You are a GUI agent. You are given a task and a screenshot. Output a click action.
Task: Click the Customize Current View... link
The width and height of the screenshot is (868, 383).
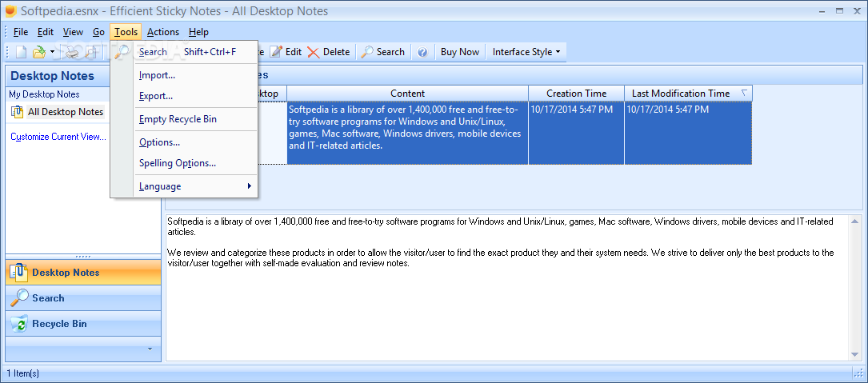(x=58, y=138)
